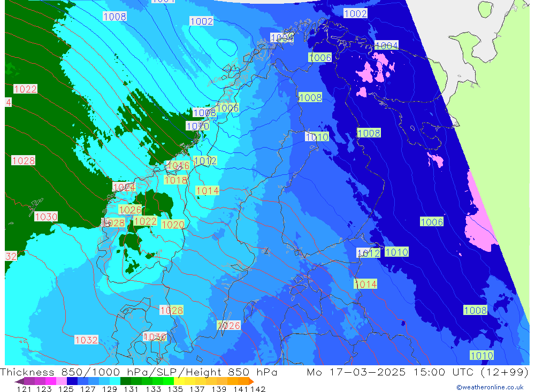Click legend value 137
Screen dimensions: 535x392
(197, 389)
